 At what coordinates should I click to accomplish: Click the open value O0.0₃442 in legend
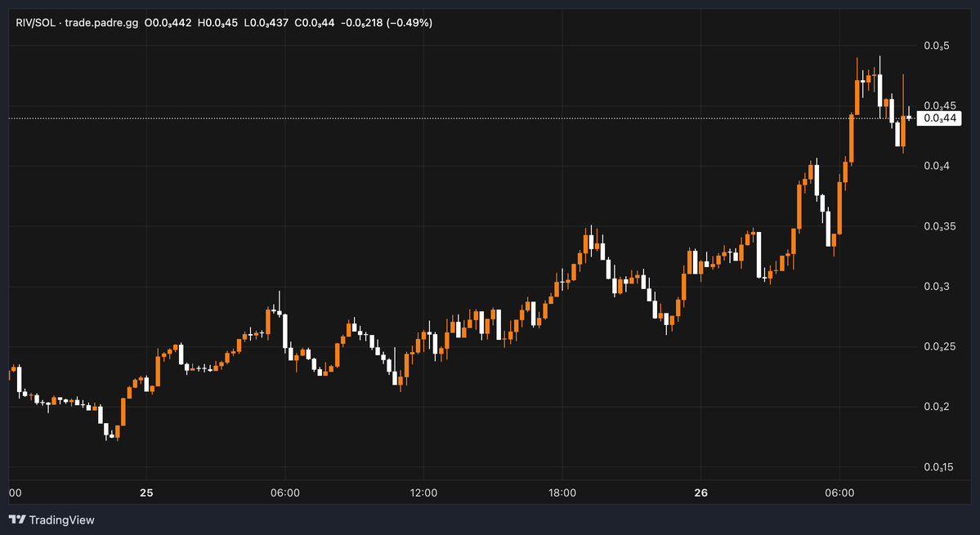pyautogui.click(x=168, y=23)
